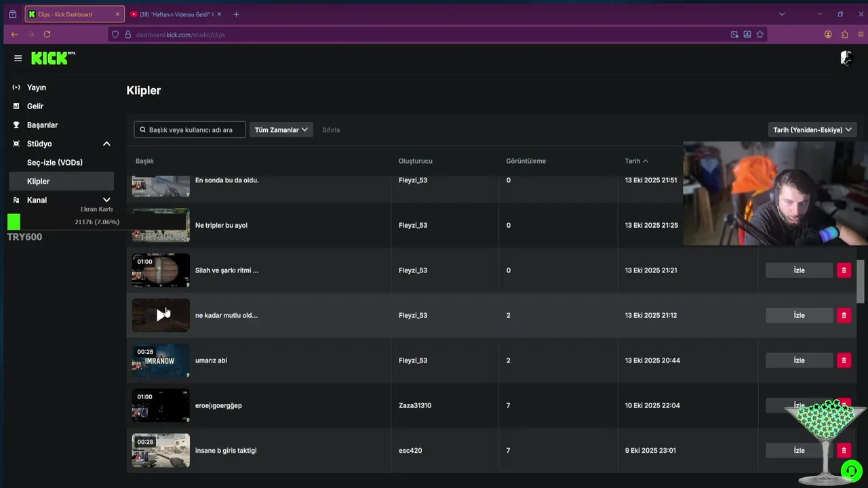The image size is (868, 488).
Task: Go to the Gelir sidebar item
Action: [35, 106]
